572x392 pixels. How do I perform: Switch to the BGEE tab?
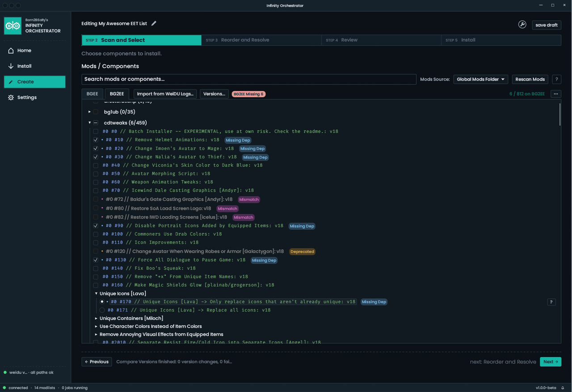point(93,94)
